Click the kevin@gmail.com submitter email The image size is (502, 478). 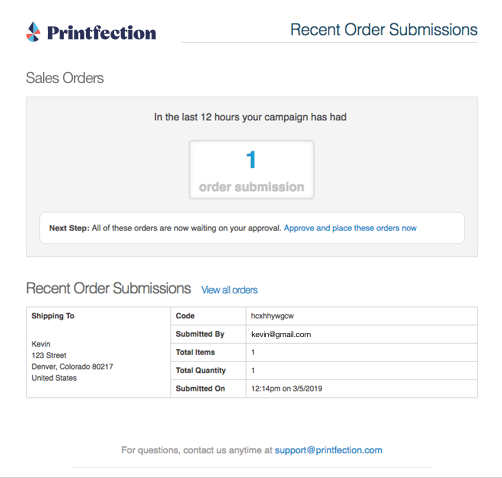[281, 334]
